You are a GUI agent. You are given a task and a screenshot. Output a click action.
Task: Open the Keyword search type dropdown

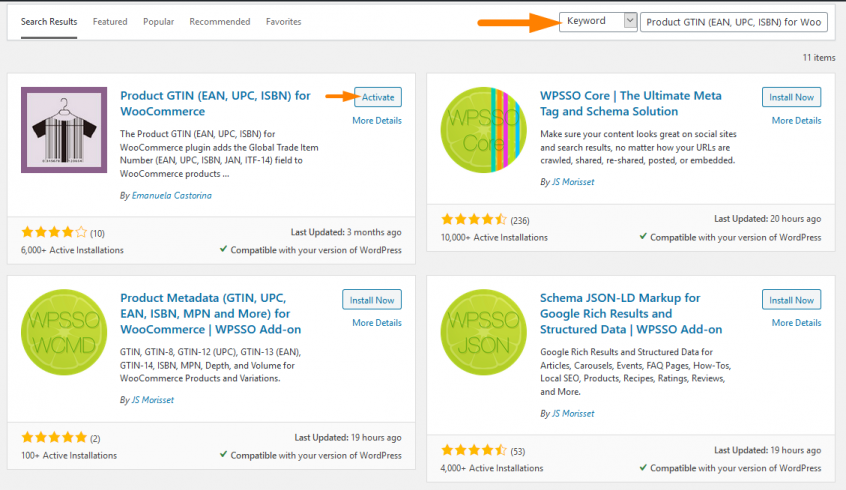coord(598,22)
